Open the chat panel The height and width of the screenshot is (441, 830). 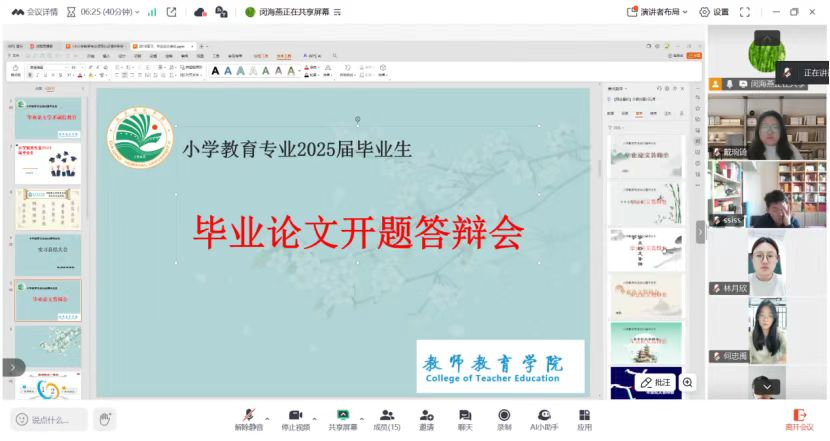coord(465,416)
